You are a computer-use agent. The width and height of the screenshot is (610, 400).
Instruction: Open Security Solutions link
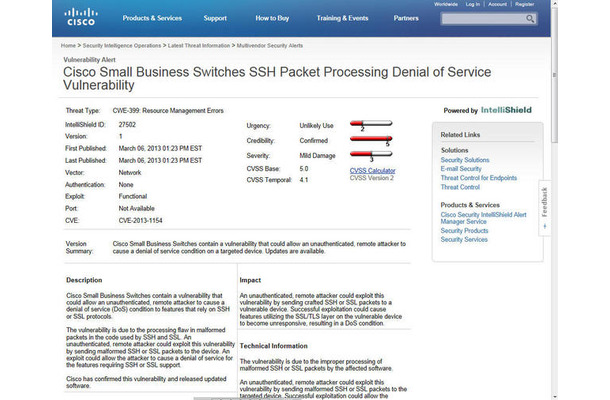tap(465, 160)
